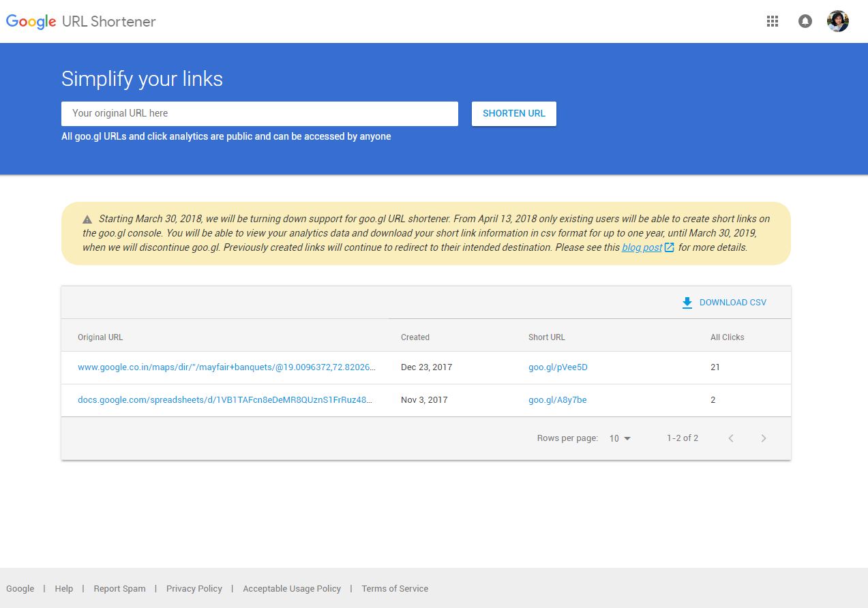
Task: Open short URL goo.gl/A8y7be
Action: 558,400
